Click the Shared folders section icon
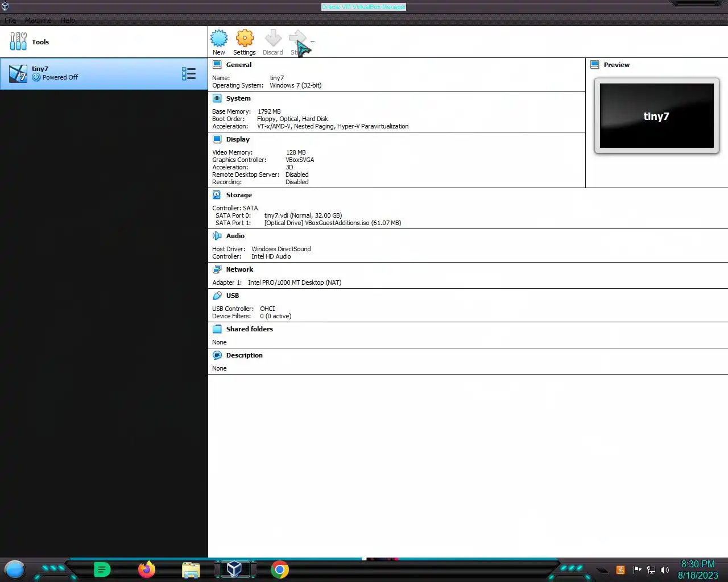Image resolution: width=728 pixels, height=582 pixels. 217,329
